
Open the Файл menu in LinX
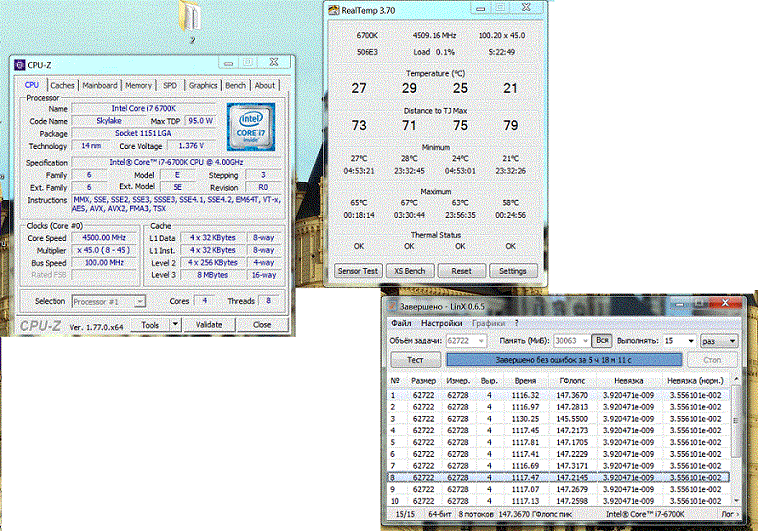401,323
